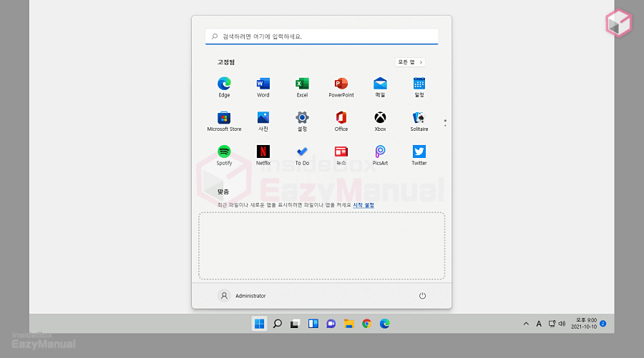Image resolution: width=644 pixels, height=358 pixels.
Task: Click the All apps (모든 앱) button
Action: (410, 62)
